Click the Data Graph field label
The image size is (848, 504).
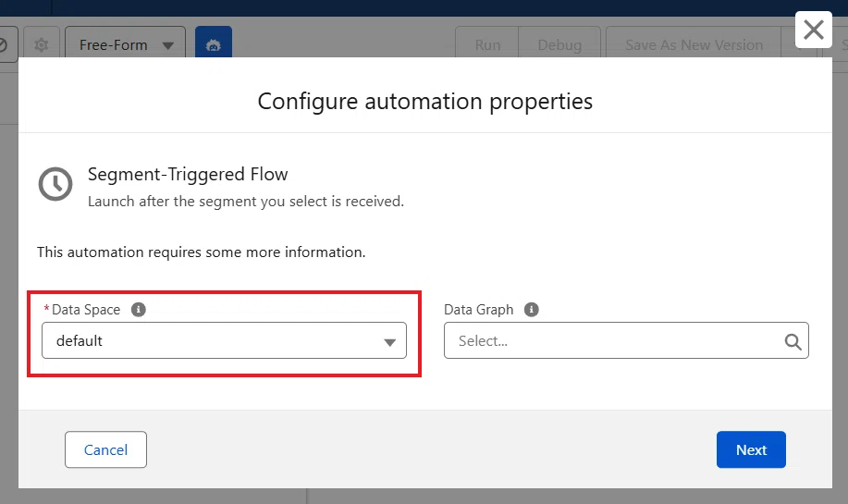(x=479, y=309)
